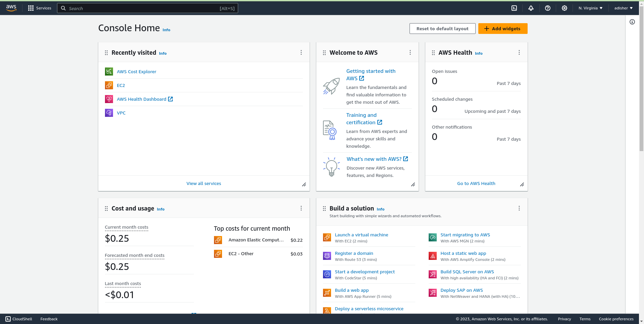The image size is (644, 324).
Task: Click the EC2 service icon in Recently visited
Action: (109, 85)
